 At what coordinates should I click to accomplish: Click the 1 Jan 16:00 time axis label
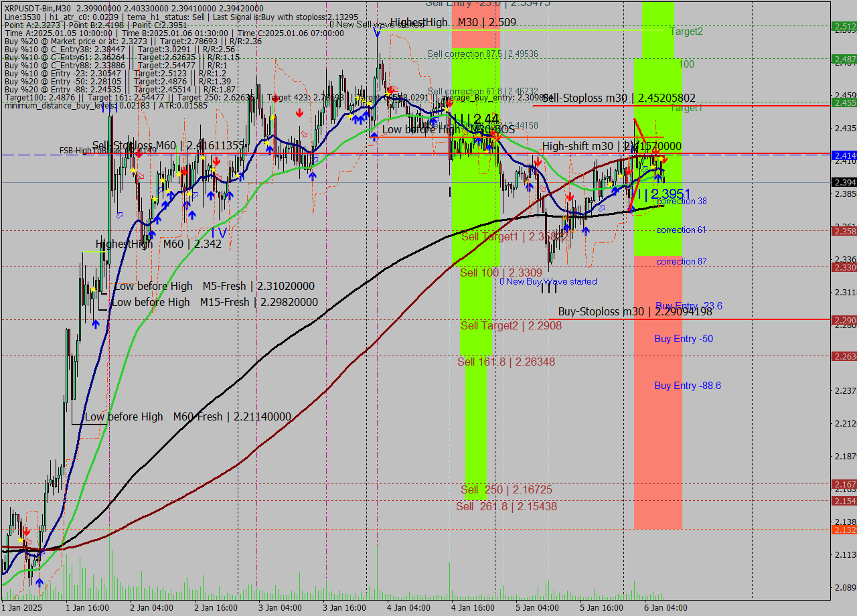87,608
